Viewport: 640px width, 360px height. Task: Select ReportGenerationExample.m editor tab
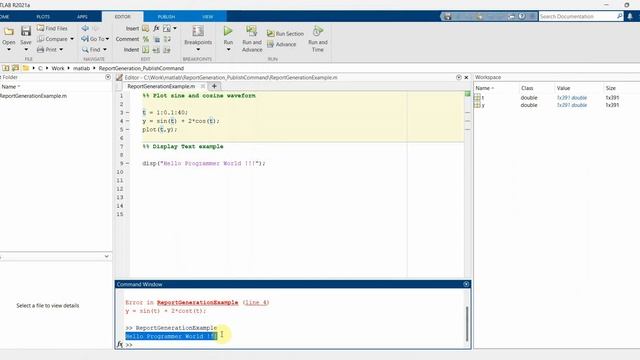[161, 86]
